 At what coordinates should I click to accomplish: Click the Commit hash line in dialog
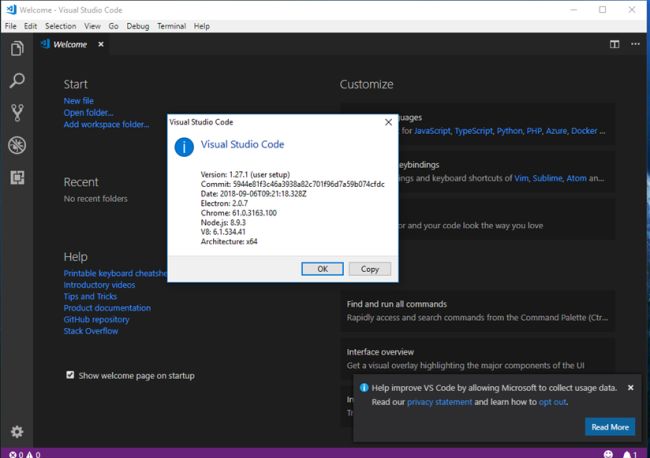pyautogui.click(x=293, y=184)
